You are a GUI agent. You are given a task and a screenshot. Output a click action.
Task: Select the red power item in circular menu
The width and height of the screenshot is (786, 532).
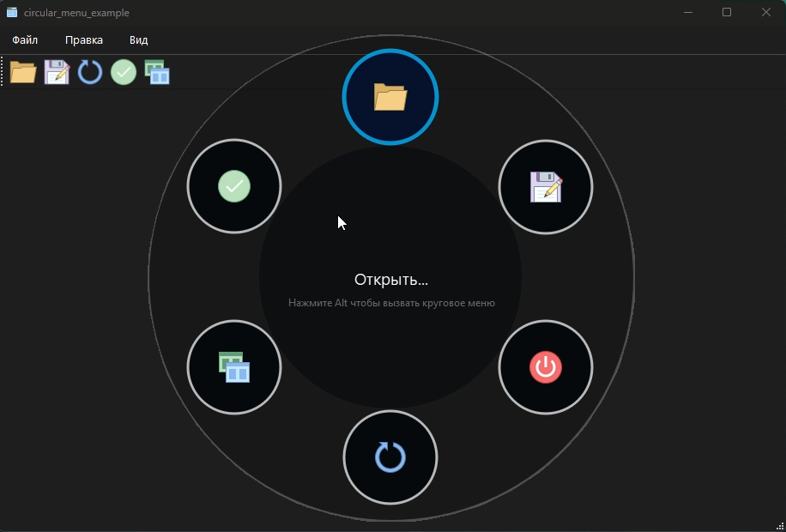pos(546,367)
